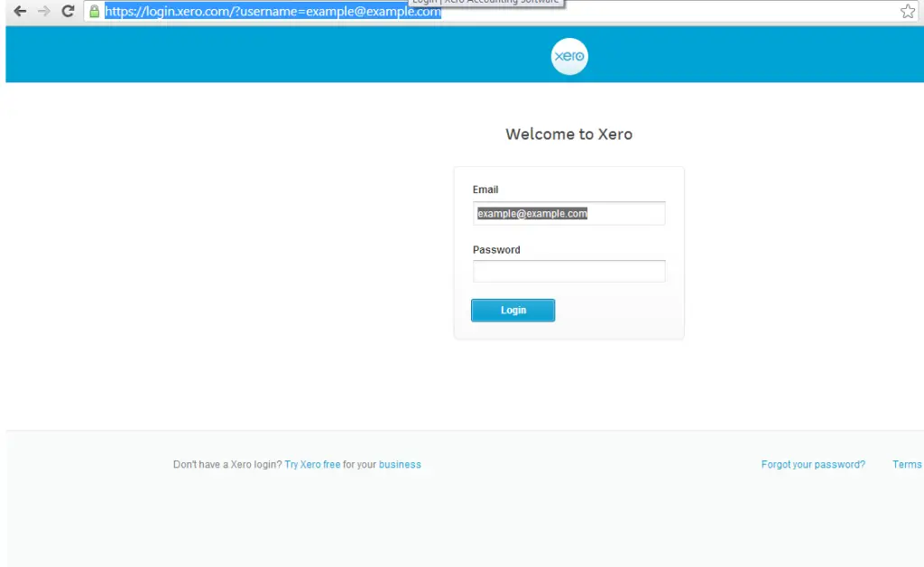The width and height of the screenshot is (924, 567).
Task: Open the Try Xero free link
Action: pyautogui.click(x=312, y=464)
